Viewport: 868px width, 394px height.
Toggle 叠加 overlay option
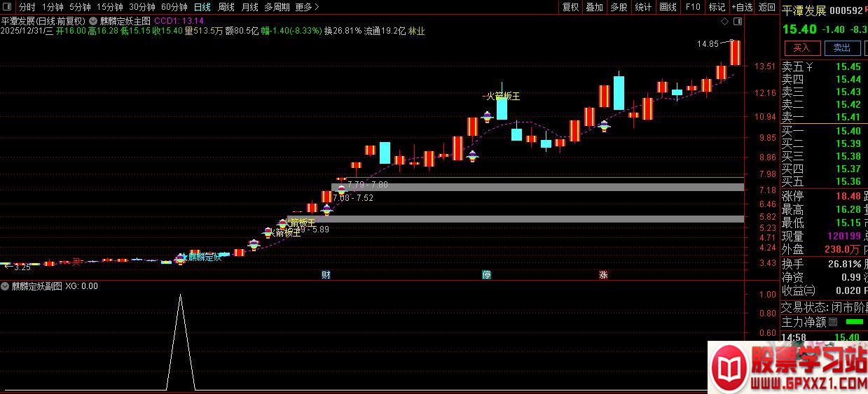594,7
